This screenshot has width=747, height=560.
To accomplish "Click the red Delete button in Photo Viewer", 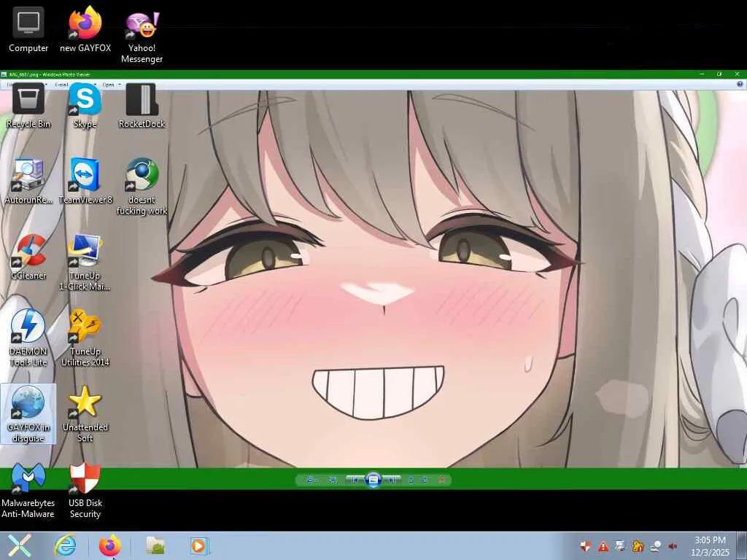I will [x=441, y=480].
